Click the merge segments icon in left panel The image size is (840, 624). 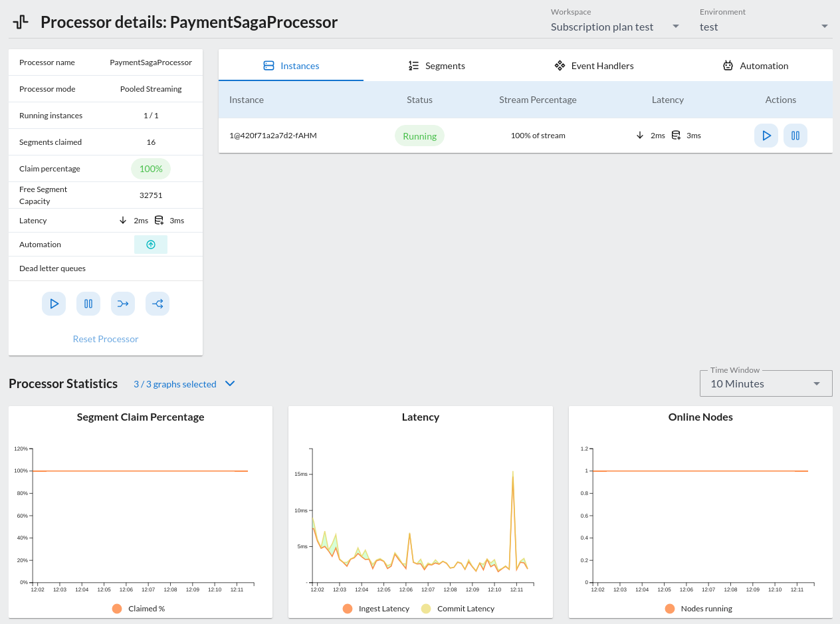point(123,304)
